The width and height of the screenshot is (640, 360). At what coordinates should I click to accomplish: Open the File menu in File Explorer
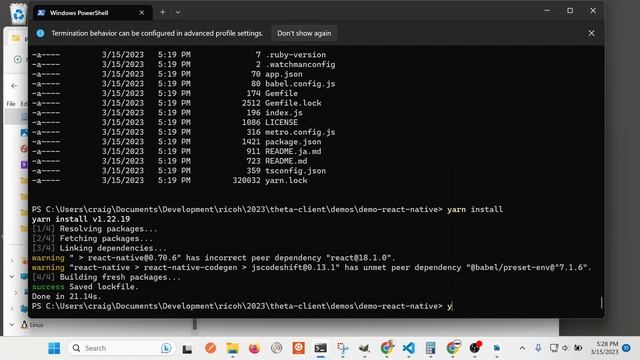click(x=11, y=104)
